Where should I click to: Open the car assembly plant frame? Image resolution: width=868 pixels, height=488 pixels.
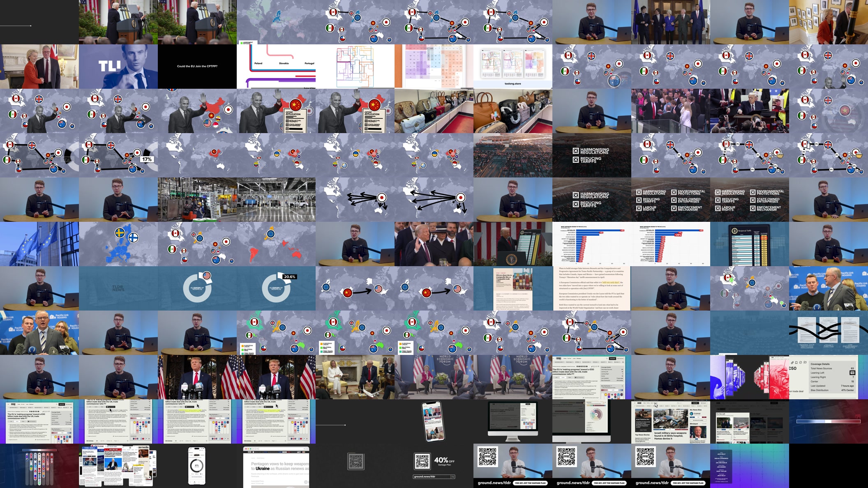(x=276, y=200)
